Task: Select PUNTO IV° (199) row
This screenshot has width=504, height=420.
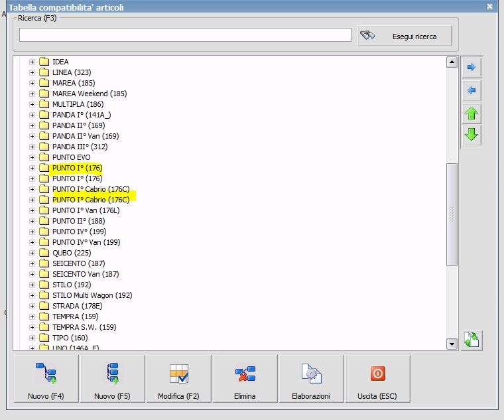Action: click(80, 232)
